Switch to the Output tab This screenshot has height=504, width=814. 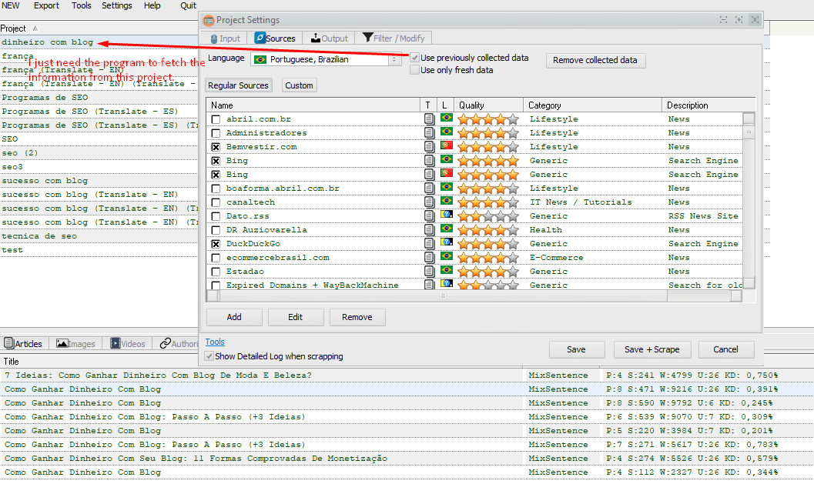[329, 38]
